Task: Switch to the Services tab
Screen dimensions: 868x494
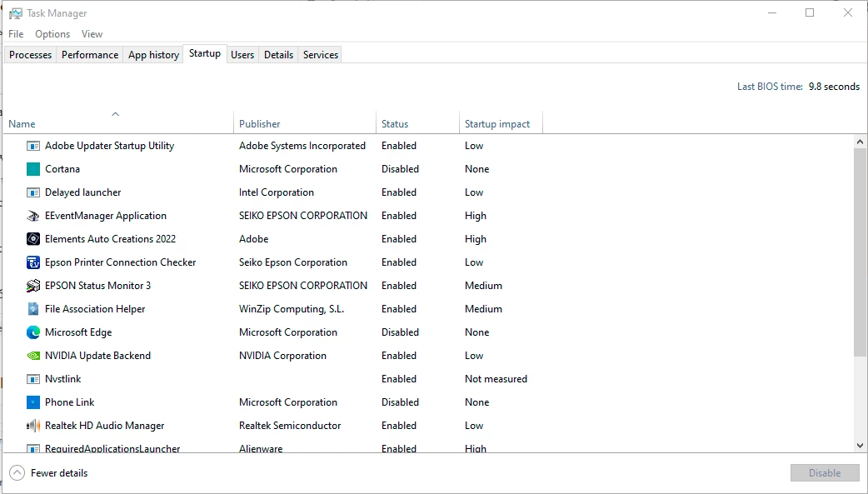Action: click(x=321, y=55)
